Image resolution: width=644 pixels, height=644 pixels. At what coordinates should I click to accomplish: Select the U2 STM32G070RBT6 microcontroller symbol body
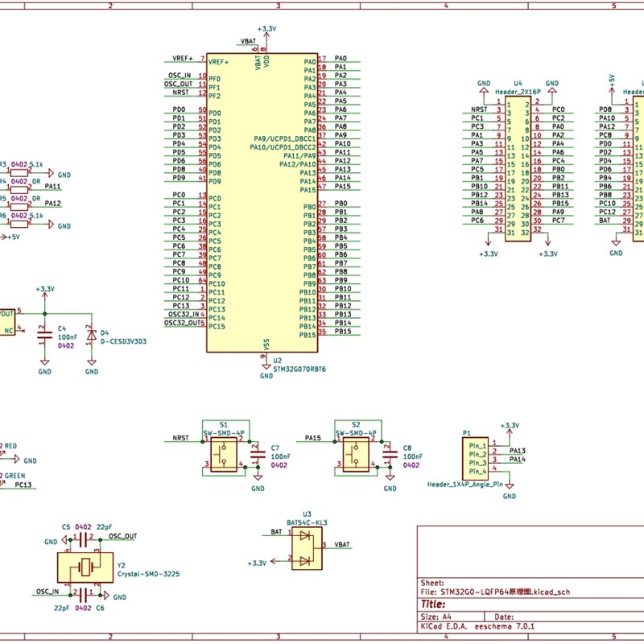(262, 203)
